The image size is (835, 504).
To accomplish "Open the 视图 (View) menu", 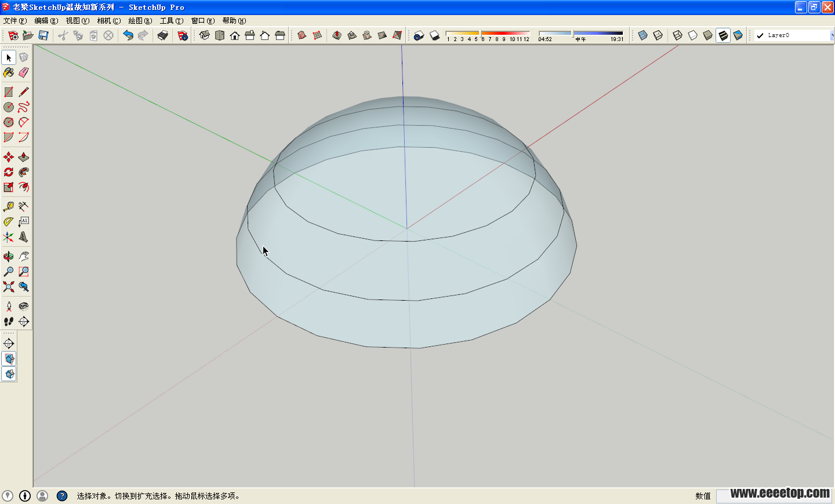I will coord(78,21).
